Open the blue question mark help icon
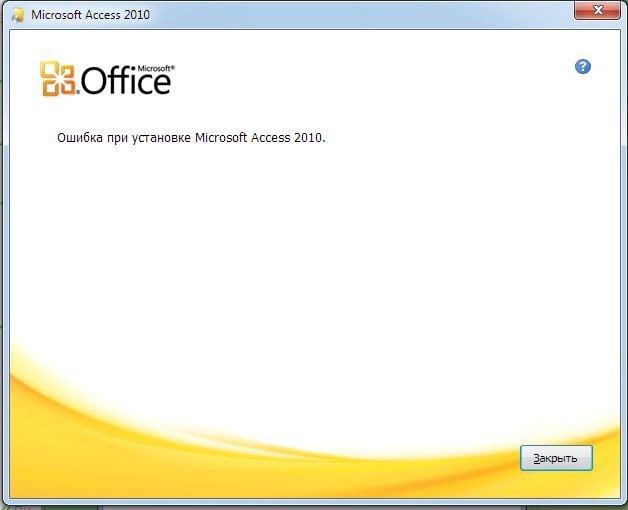 click(583, 67)
